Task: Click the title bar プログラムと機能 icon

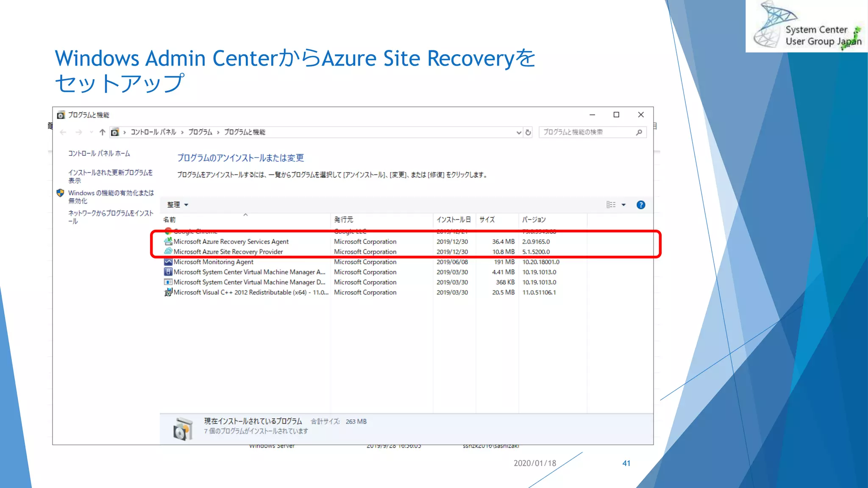Action: (x=61, y=115)
